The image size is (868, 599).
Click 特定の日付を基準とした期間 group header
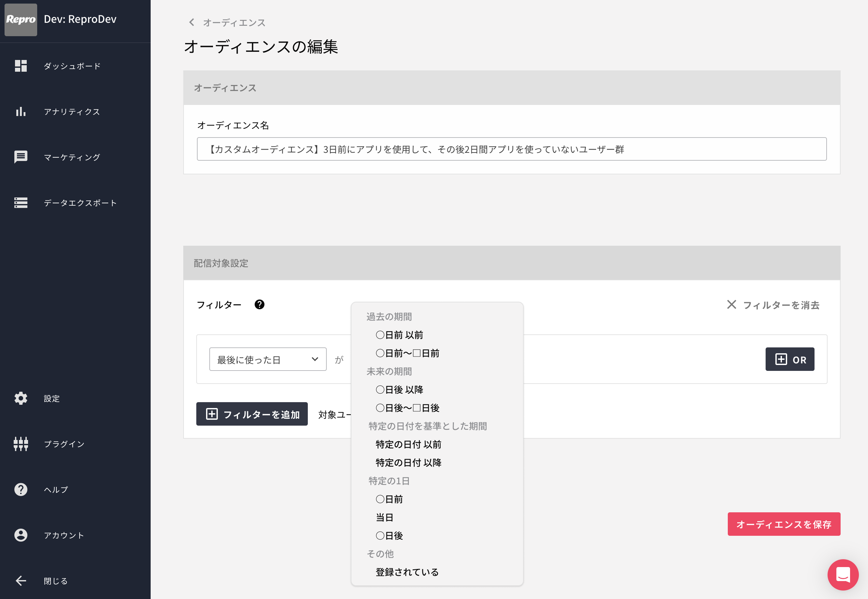coord(427,426)
